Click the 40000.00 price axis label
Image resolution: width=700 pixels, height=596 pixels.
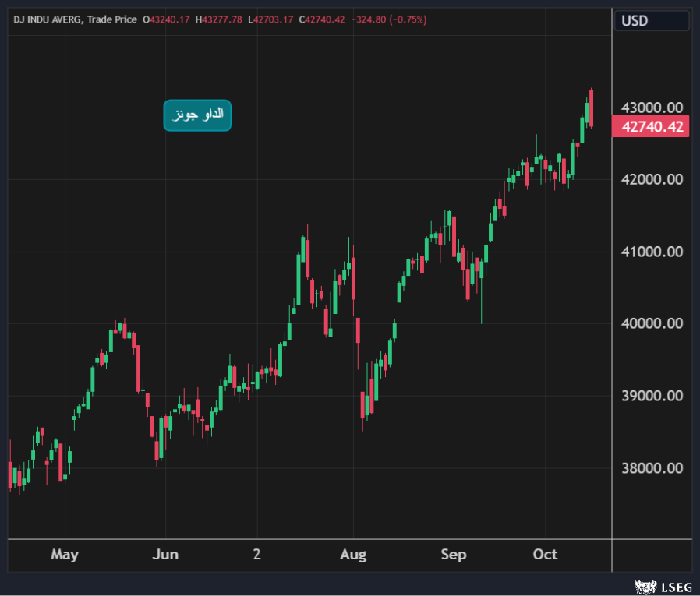[x=652, y=323]
